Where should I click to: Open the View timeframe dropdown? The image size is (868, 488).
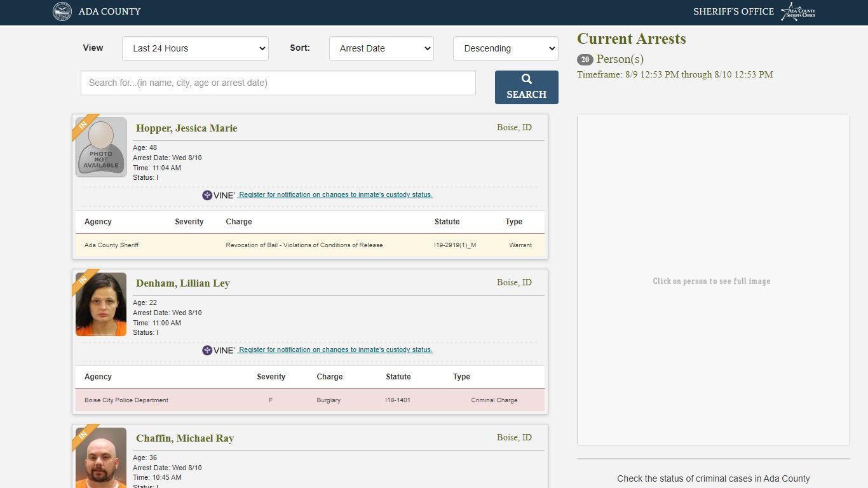[x=195, y=48]
